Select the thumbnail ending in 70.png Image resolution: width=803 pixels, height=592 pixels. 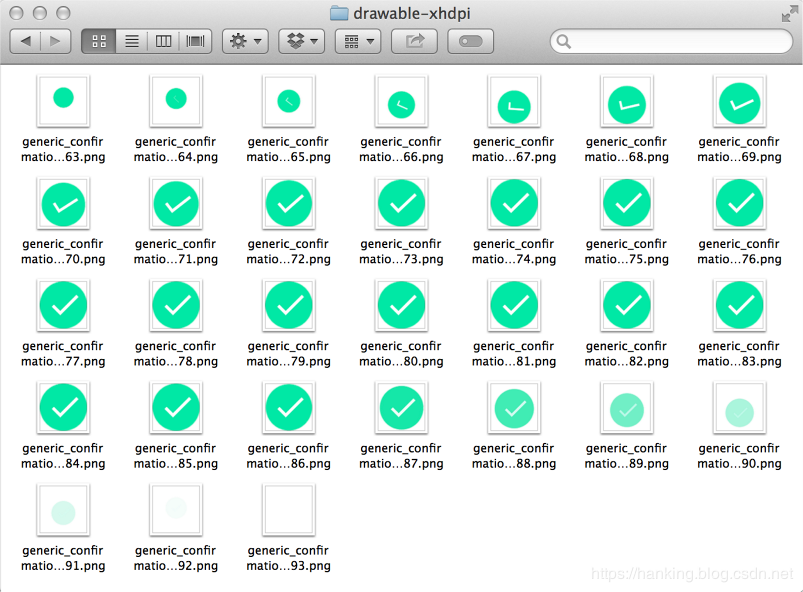[x=63, y=203]
